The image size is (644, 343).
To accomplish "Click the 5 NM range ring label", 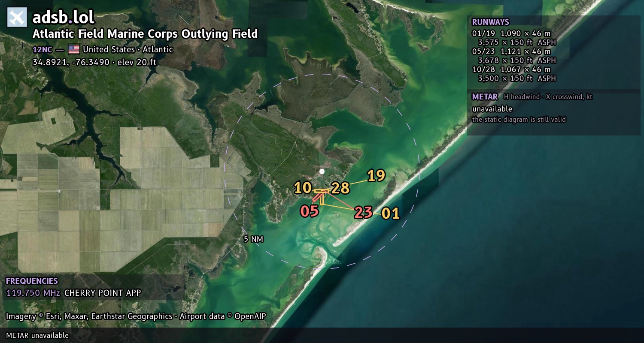I will (253, 239).
